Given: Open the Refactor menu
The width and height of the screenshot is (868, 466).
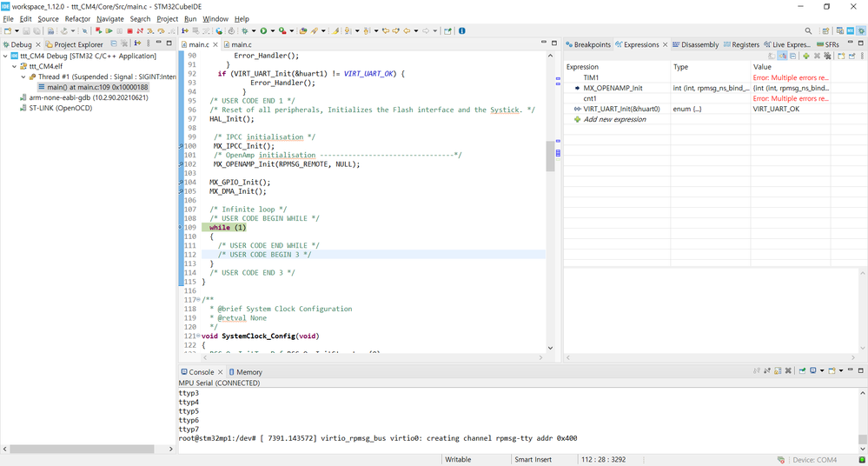Looking at the screenshot, I should (x=77, y=18).
